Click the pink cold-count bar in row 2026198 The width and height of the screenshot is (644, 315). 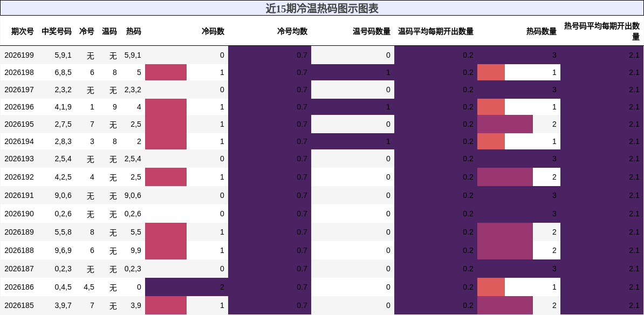click(166, 72)
